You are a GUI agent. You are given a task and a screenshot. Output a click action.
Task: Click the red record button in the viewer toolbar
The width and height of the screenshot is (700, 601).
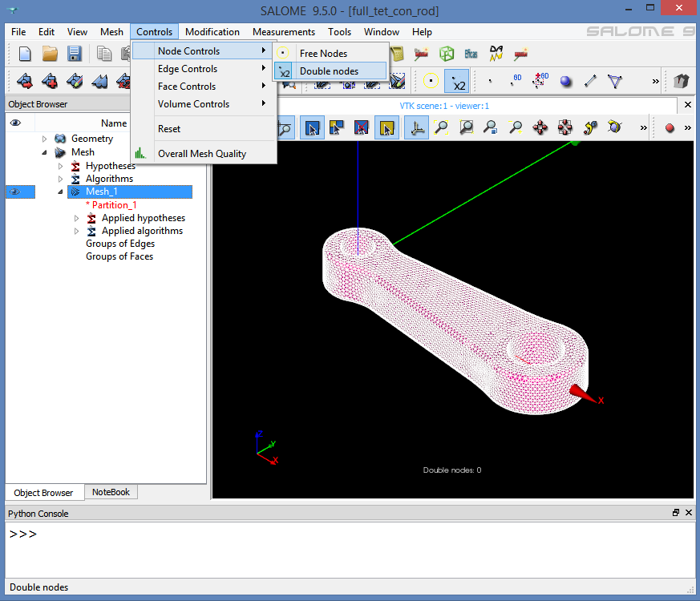(670, 127)
